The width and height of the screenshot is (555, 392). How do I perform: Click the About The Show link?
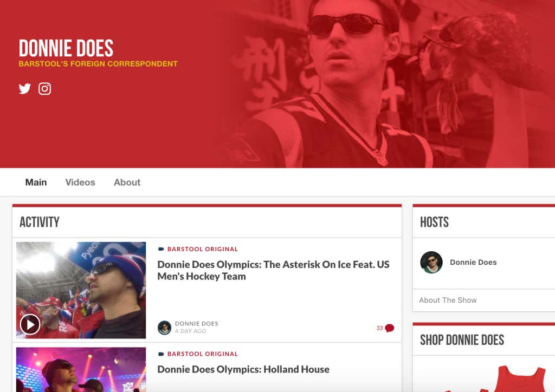tap(448, 300)
